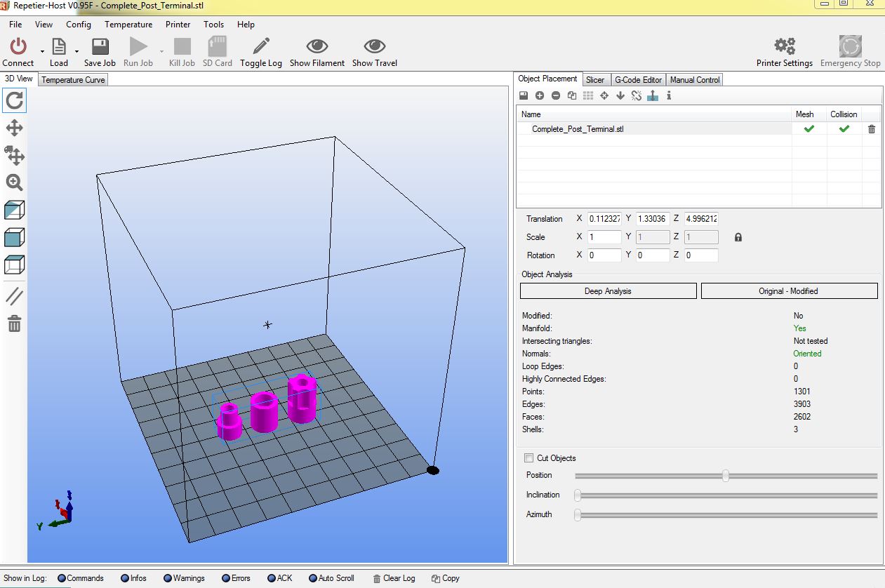Click Translation X input field
Screen dimensions: 885x588
point(604,219)
